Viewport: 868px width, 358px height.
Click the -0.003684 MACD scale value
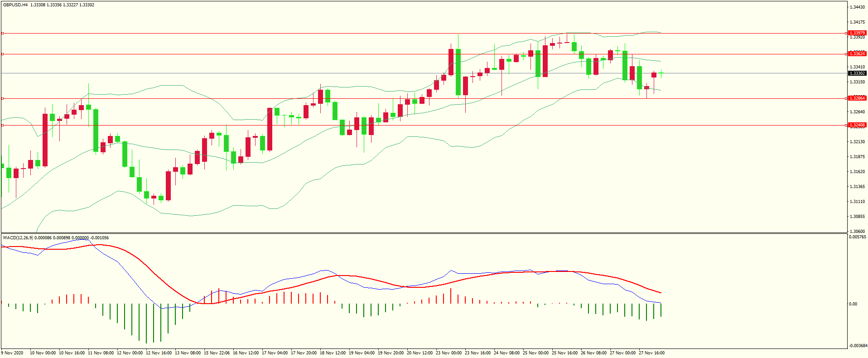[858, 346]
